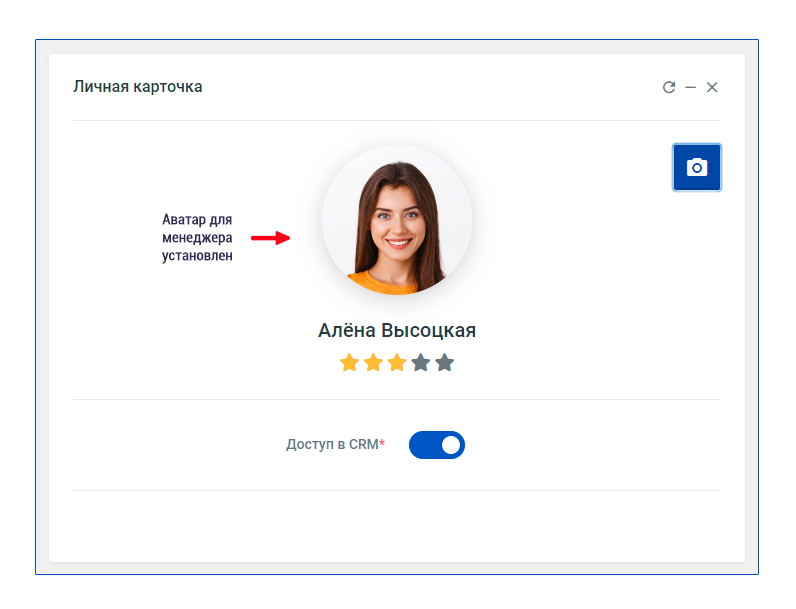Close the Личная карточка panel
The width and height of the screenshot is (796, 609).
point(712,87)
